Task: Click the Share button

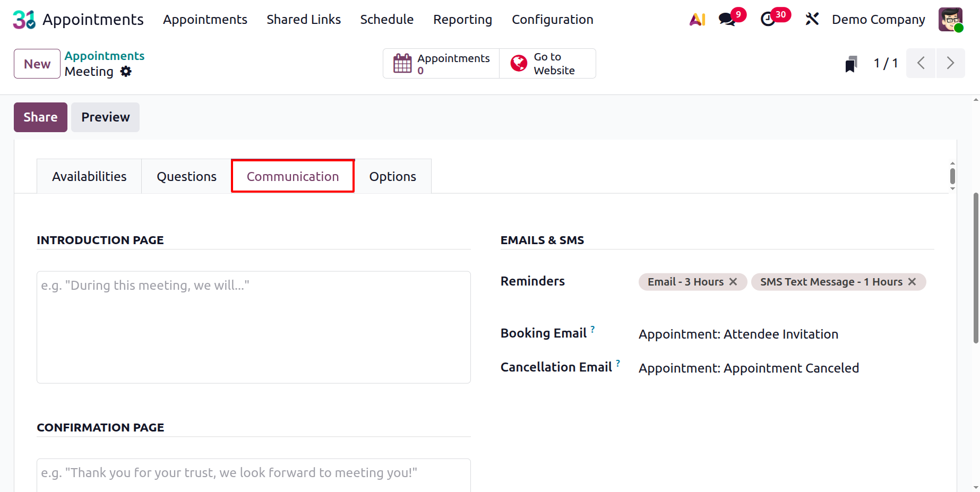Action: [x=40, y=117]
